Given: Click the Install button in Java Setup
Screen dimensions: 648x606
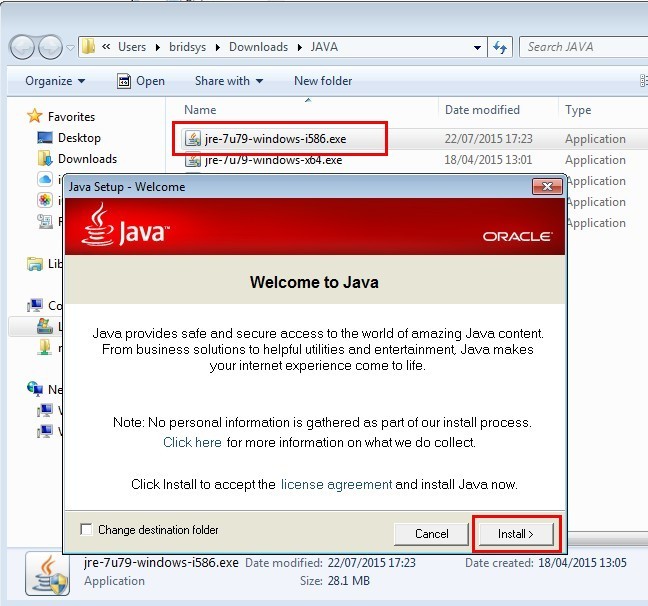Looking at the screenshot, I should (x=515, y=534).
